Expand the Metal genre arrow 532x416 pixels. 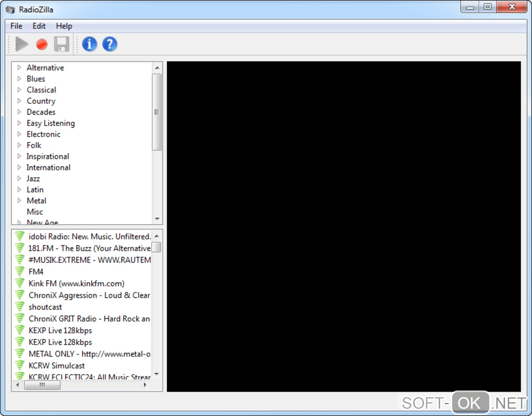point(19,200)
